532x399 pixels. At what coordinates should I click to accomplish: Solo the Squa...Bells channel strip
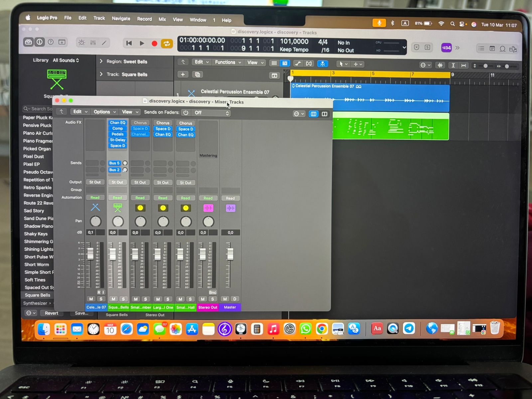[x=123, y=299]
